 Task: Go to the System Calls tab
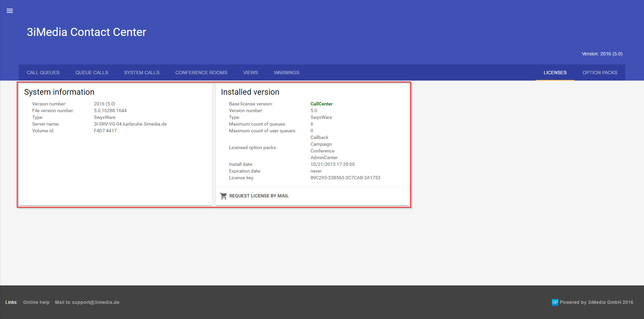(142, 73)
